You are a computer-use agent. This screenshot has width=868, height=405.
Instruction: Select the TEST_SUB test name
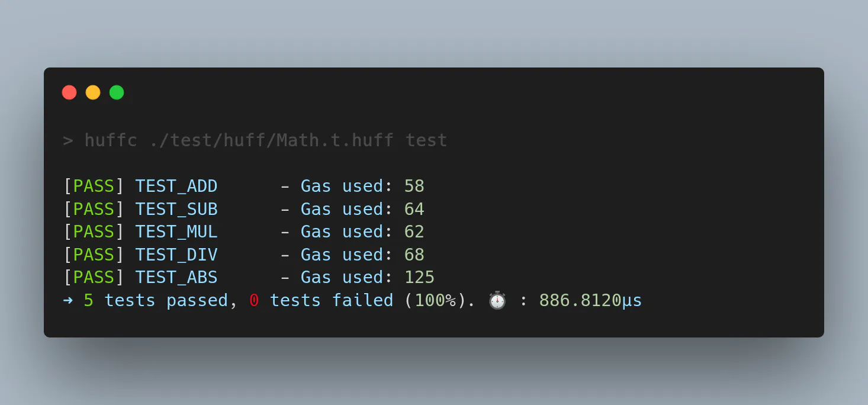point(176,209)
